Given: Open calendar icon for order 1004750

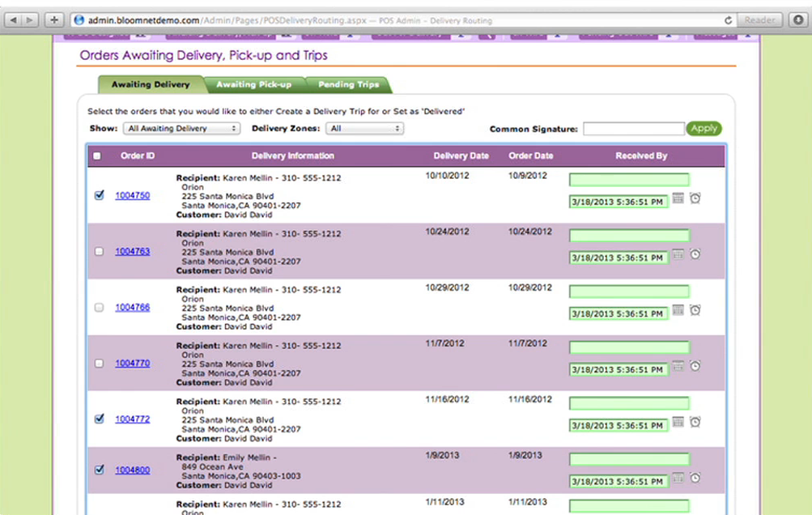Looking at the screenshot, I should [x=678, y=198].
